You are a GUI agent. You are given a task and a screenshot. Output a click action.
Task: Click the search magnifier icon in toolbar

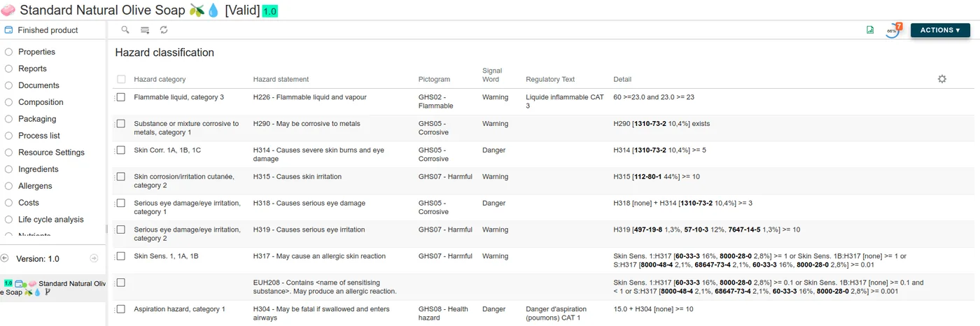[125, 30]
